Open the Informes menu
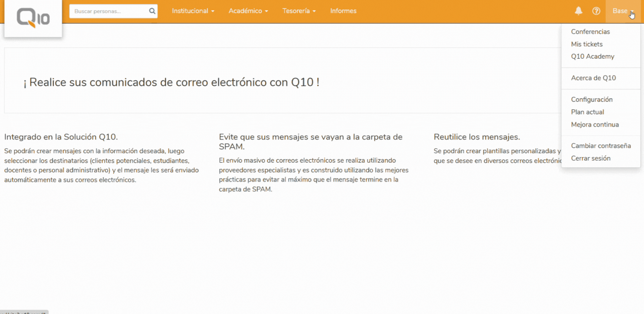The width and height of the screenshot is (644, 314). [x=343, y=11]
